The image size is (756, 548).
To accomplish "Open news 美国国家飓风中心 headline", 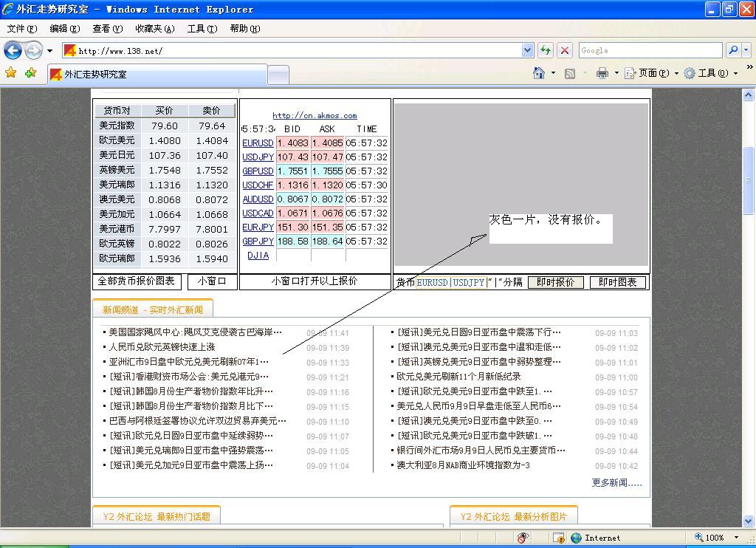I will point(195,332).
